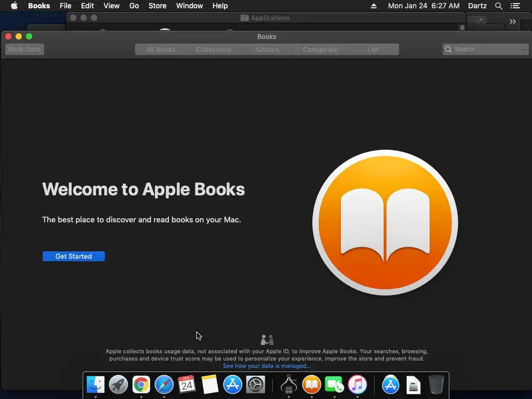Open the Help menu
532x399 pixels.
point(220,6)
